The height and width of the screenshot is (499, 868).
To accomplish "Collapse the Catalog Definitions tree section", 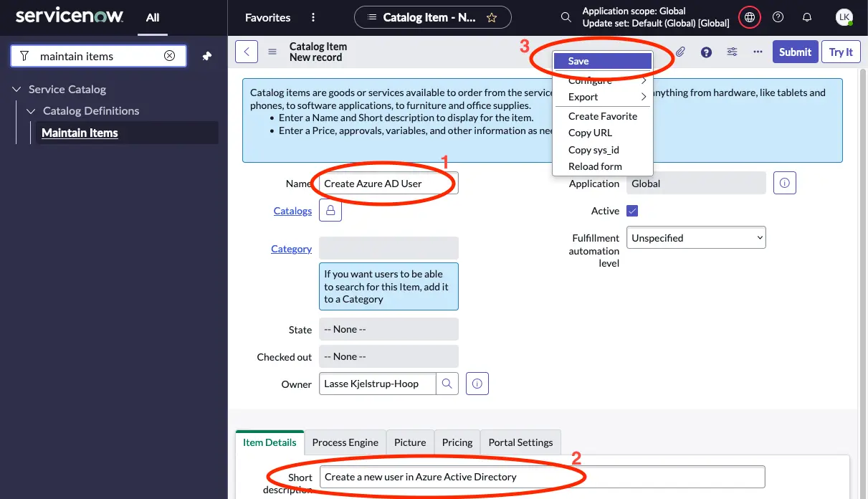I will (x=31, y=110).
